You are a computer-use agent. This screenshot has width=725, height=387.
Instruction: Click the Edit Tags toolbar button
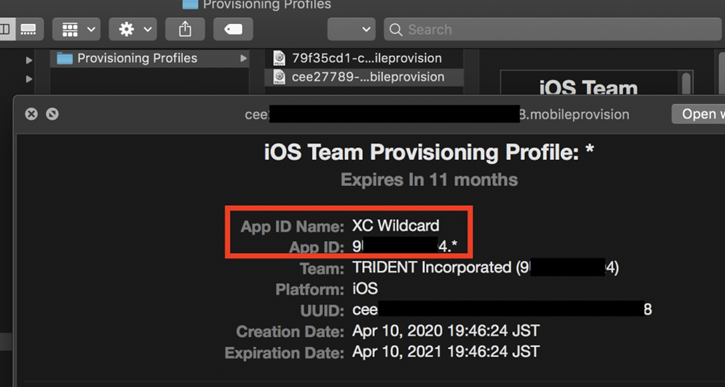point(233,29)
